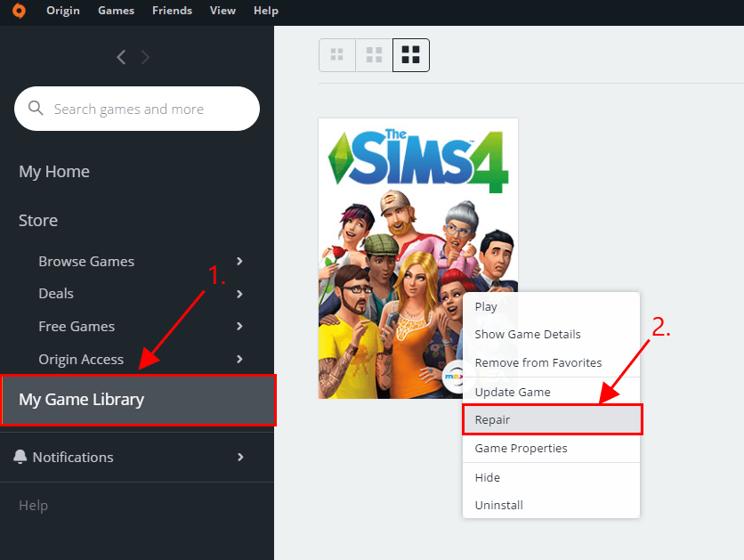
Task: Expand the Origin Access submenu arrow
Action: (x=239, y=359)
